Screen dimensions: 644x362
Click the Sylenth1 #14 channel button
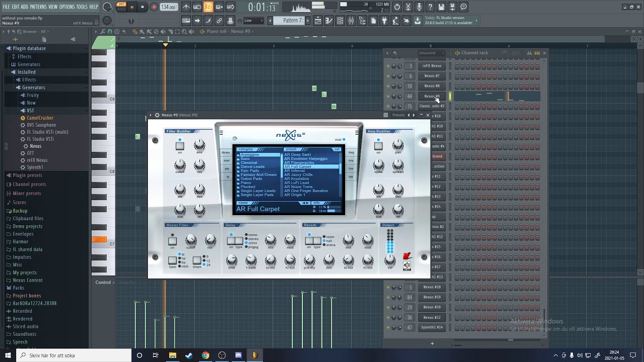(432, 327)
